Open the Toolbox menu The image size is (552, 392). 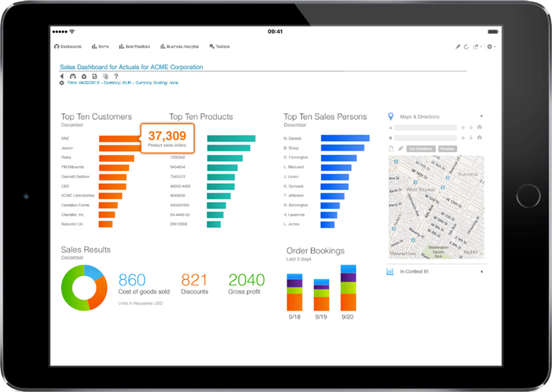point(220,47)
